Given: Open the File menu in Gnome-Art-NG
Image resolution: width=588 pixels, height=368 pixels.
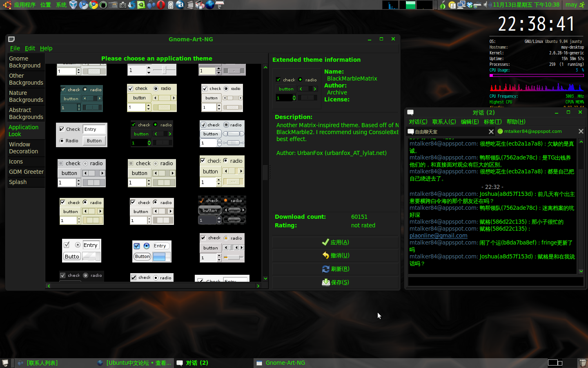Looking at the screenshot, I should point(15,48).
